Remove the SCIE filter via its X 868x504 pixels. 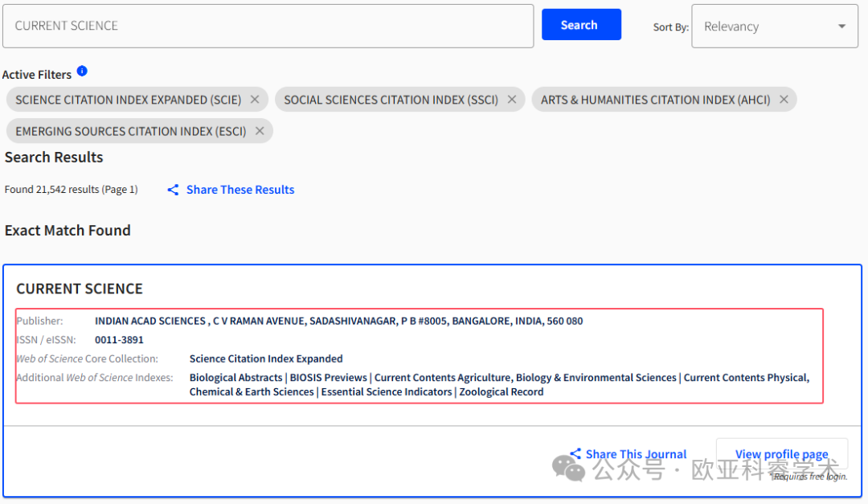click(x=255, y=100)
